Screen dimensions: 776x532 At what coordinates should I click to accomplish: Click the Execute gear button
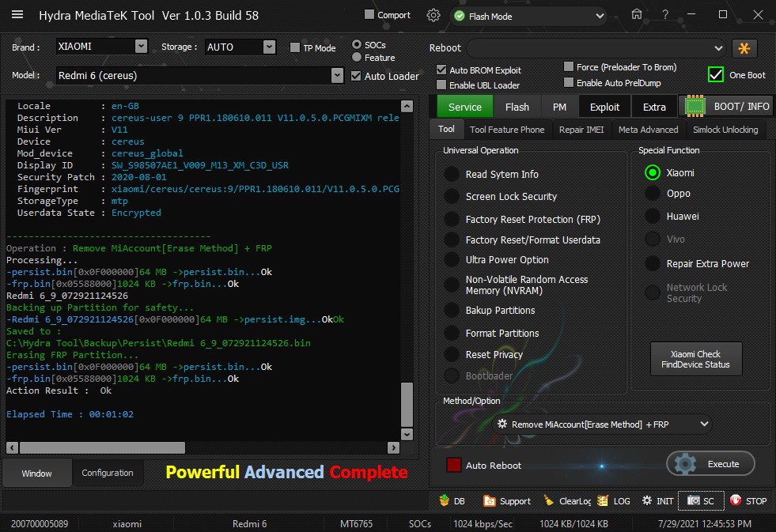point(710,464)
